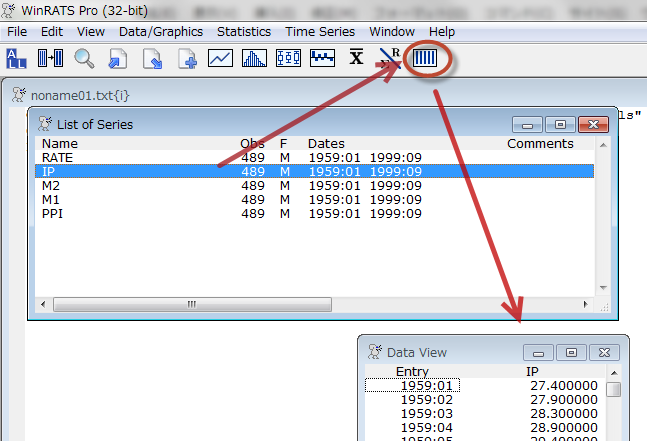The image size is (647, 441).
Task: Click the Data View window icon
Action: [374, 352]
